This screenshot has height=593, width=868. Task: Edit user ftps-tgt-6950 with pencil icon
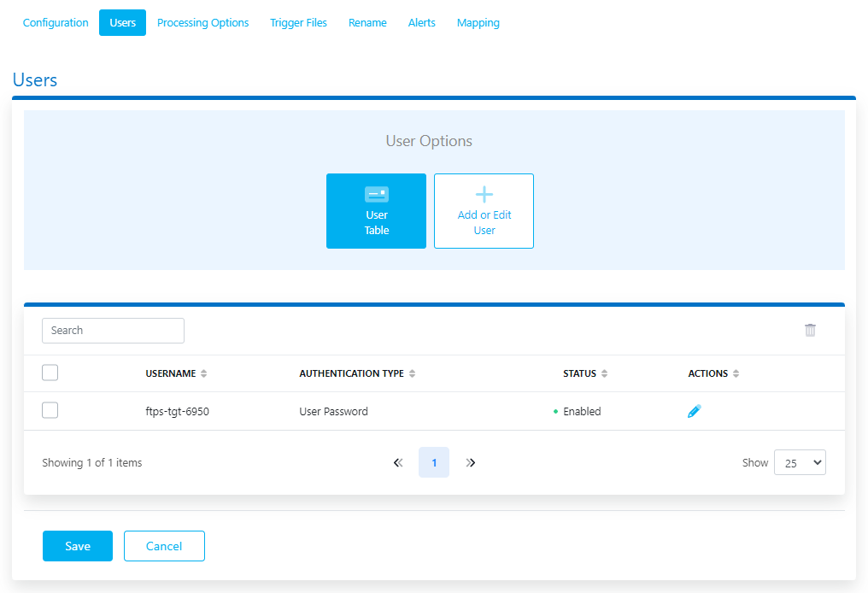click(x=694, y=411)
